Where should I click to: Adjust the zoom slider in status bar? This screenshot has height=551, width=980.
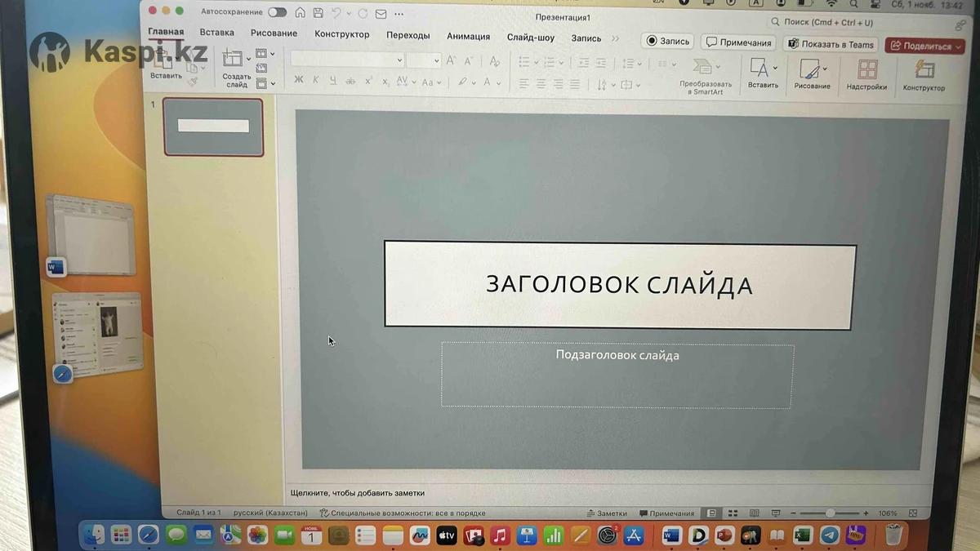pyautogui.click(x=830, y=513)
